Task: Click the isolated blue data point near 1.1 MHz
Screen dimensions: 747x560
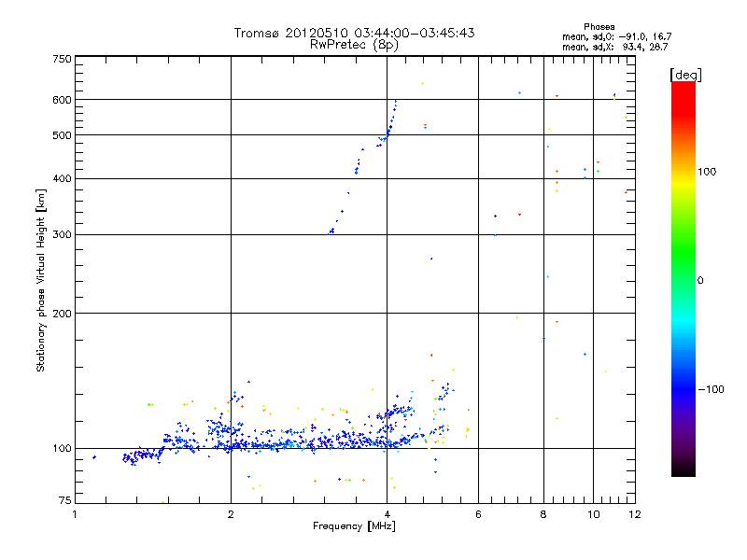Action: coord(94,457)
